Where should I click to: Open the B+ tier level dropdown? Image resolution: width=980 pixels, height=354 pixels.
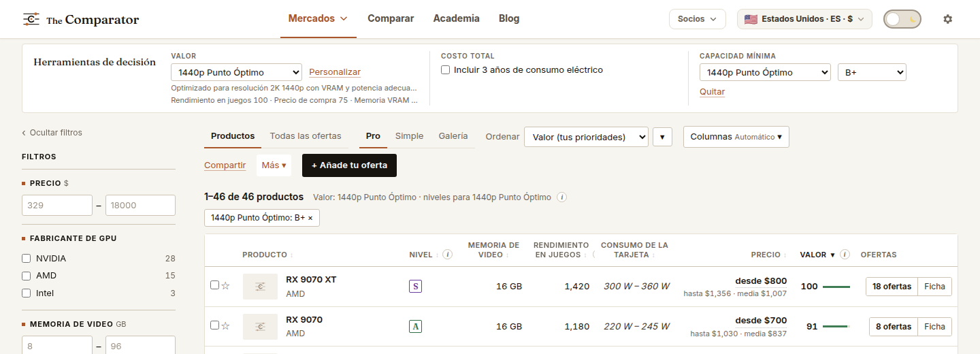[872, 72]
